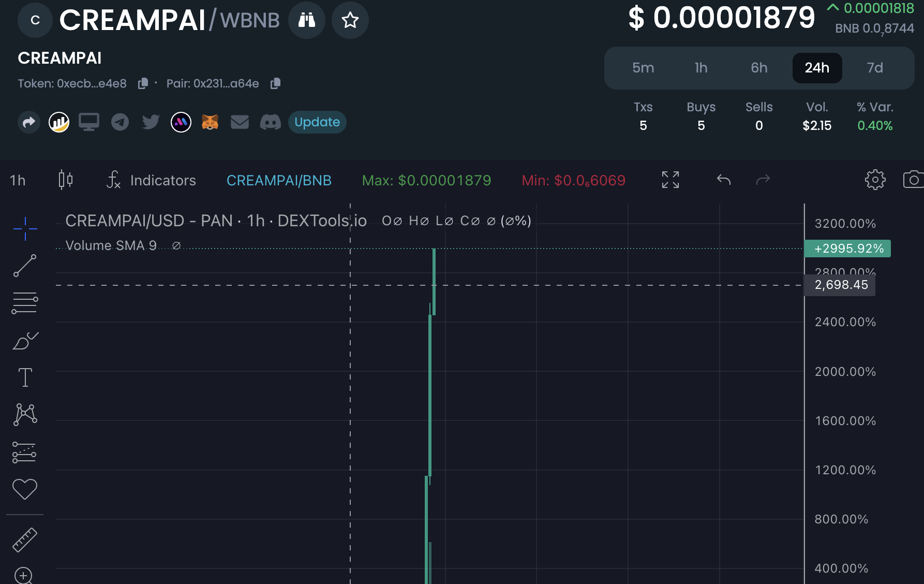Select the forecast and measurement tool
The height and width of the screenshot is (584, 924).
[24, 452]
